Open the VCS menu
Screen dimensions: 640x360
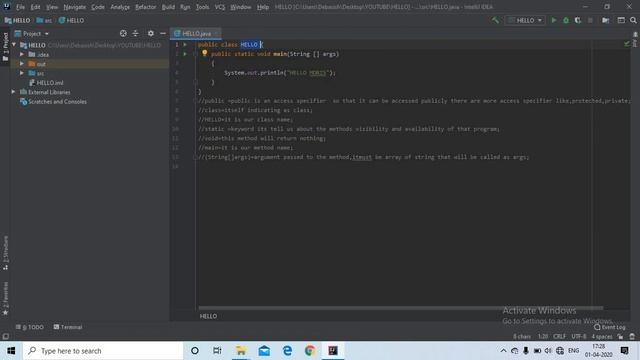[x=220, y=7]
